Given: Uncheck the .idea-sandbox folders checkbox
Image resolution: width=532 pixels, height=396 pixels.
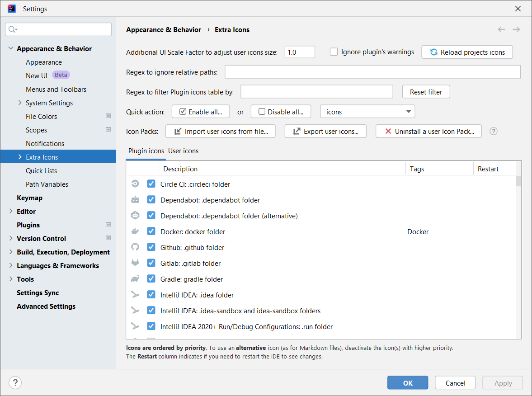Looking at the screenshot, I should coord(151,311).
